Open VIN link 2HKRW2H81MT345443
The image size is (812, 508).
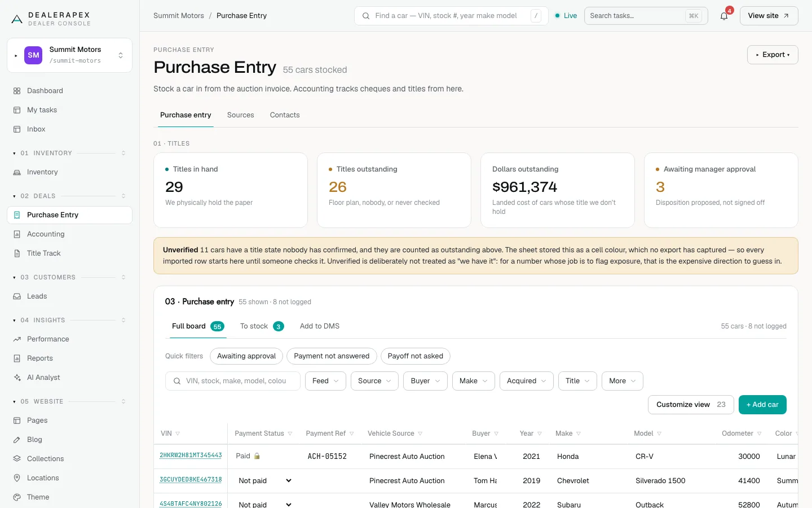point(191,456)
